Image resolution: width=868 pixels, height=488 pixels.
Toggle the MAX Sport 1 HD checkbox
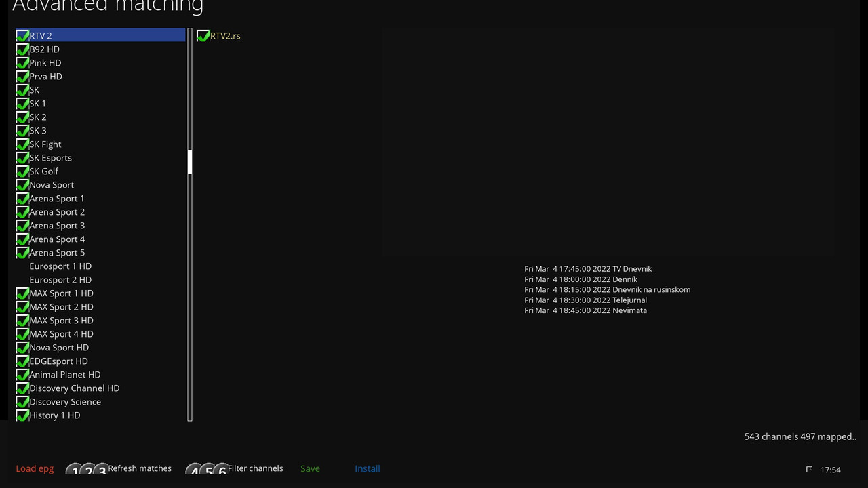pyautogui.click(x=22, y=293)
